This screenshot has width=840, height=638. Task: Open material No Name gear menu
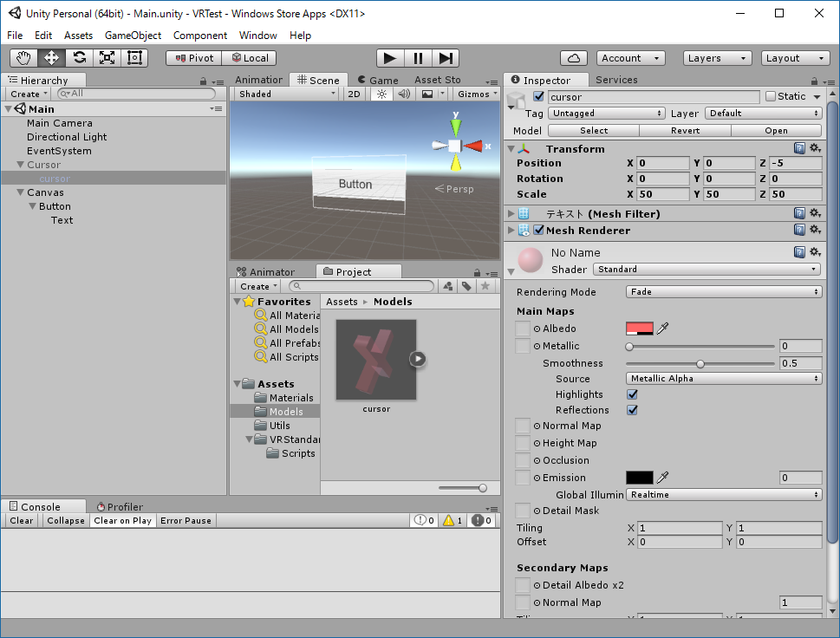coord(816,251)
